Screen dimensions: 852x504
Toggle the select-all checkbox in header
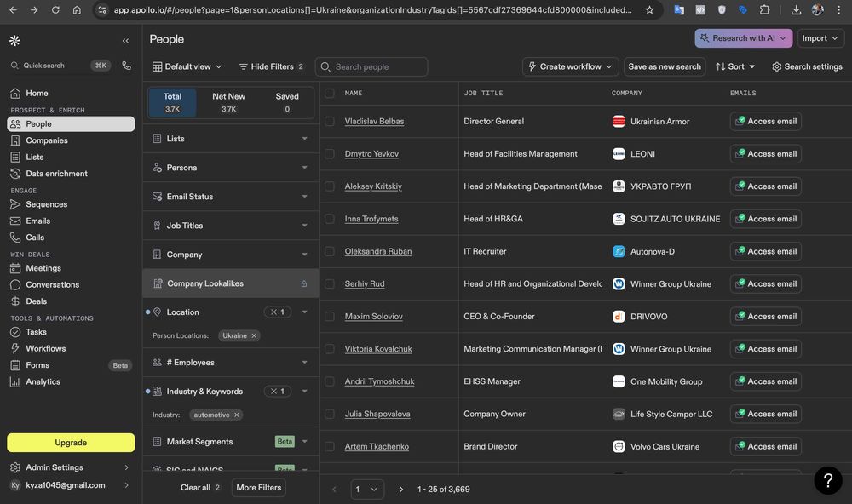[329, 93]
